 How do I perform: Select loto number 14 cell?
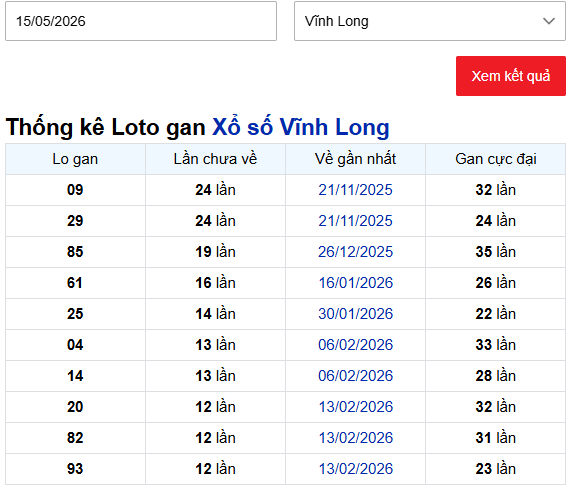[75, 376]
